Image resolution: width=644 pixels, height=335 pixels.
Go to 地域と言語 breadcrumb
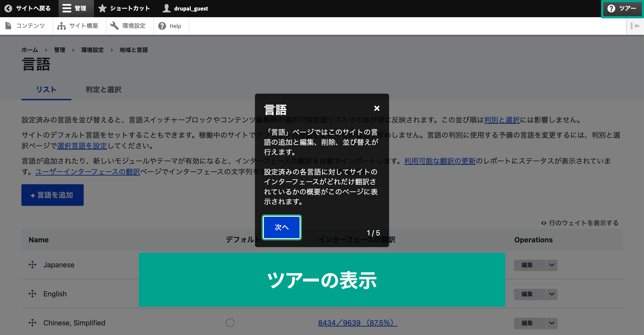click(134, 50)
